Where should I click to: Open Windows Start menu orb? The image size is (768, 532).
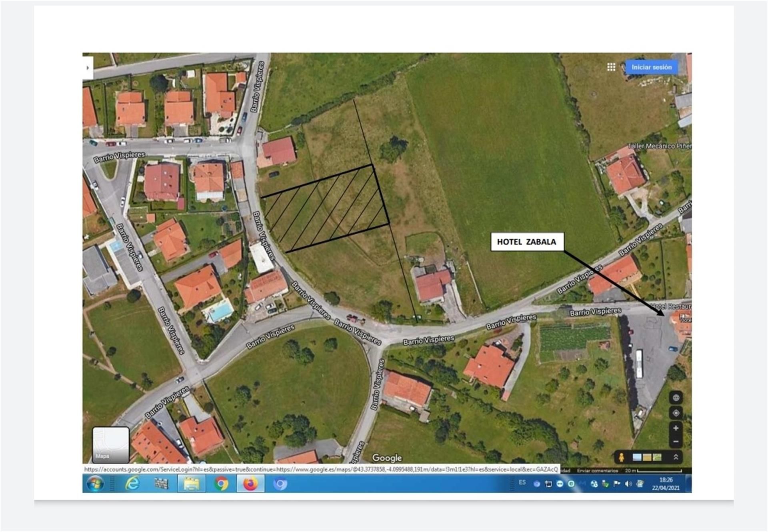tap(95, 484)
